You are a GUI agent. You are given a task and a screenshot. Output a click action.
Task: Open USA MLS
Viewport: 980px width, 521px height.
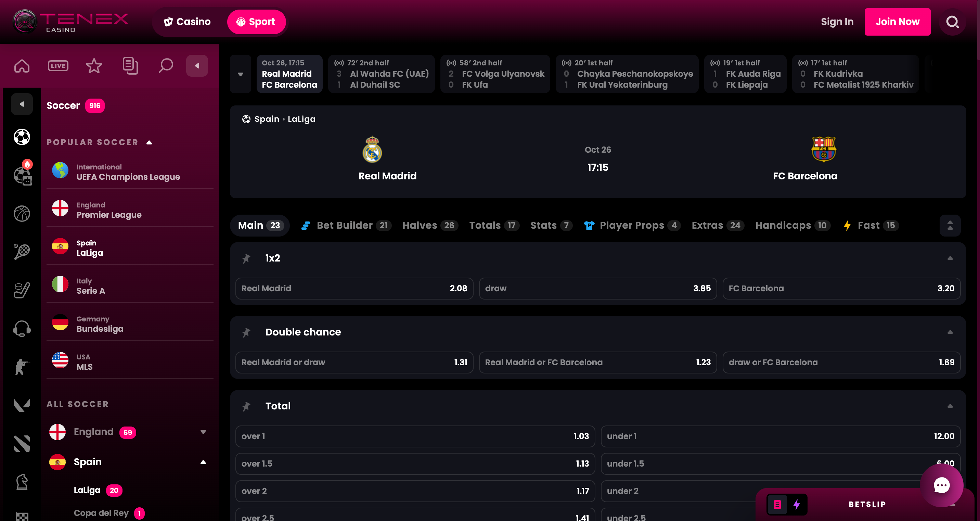tap(130, 362)
